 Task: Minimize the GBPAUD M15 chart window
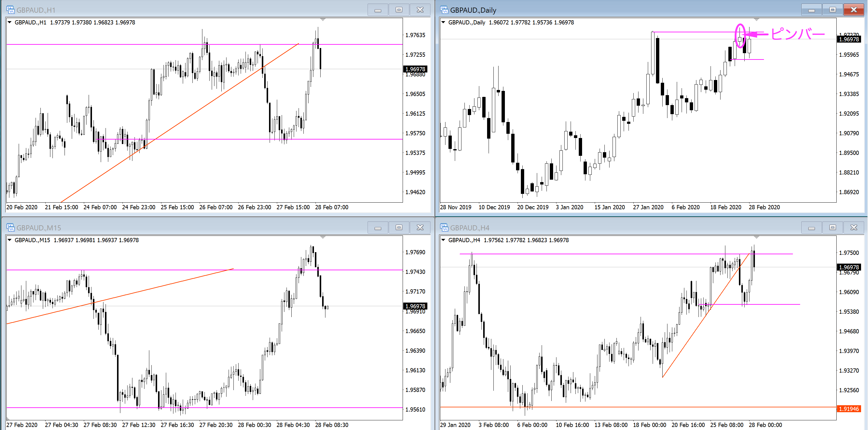click(378, 228)
